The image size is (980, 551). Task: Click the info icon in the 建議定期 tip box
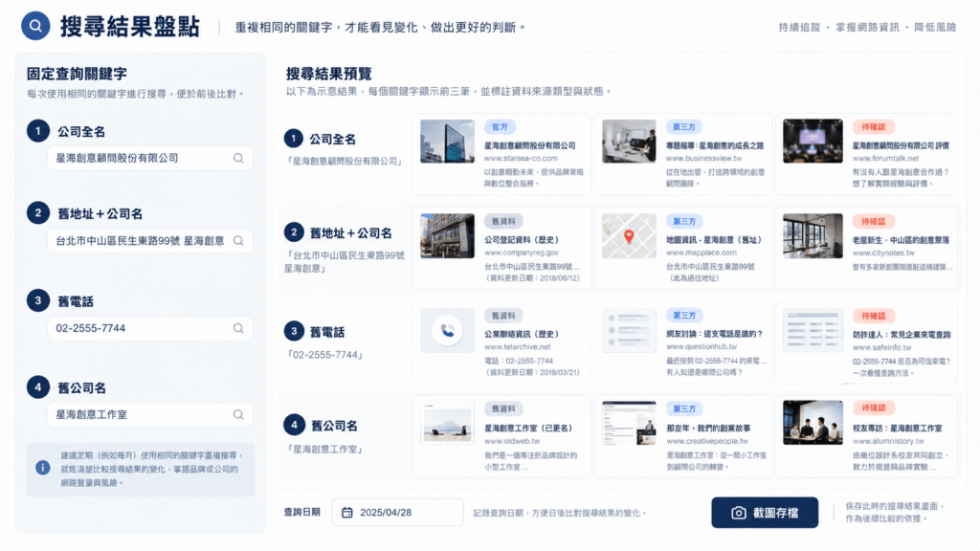42,467
